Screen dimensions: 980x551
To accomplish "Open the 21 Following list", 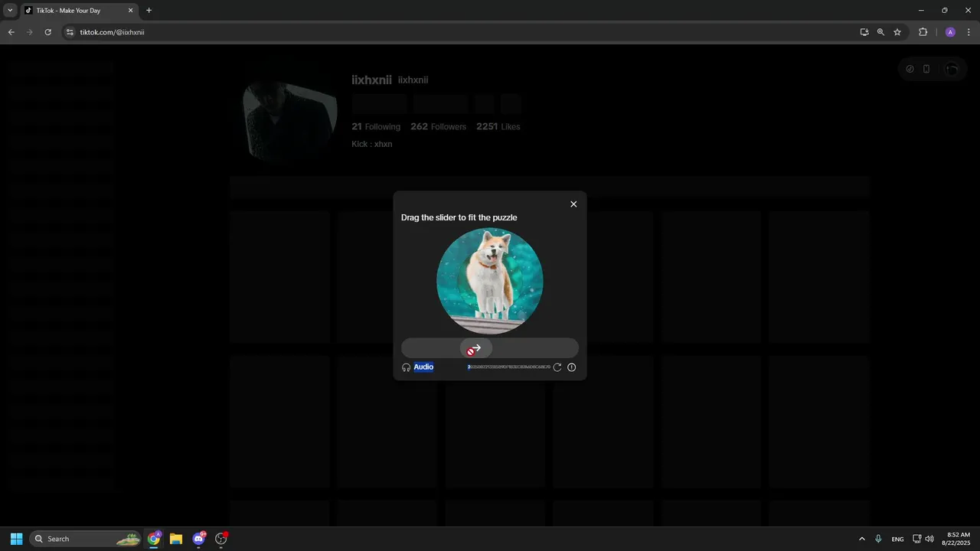I will click(x=376, y=127).
